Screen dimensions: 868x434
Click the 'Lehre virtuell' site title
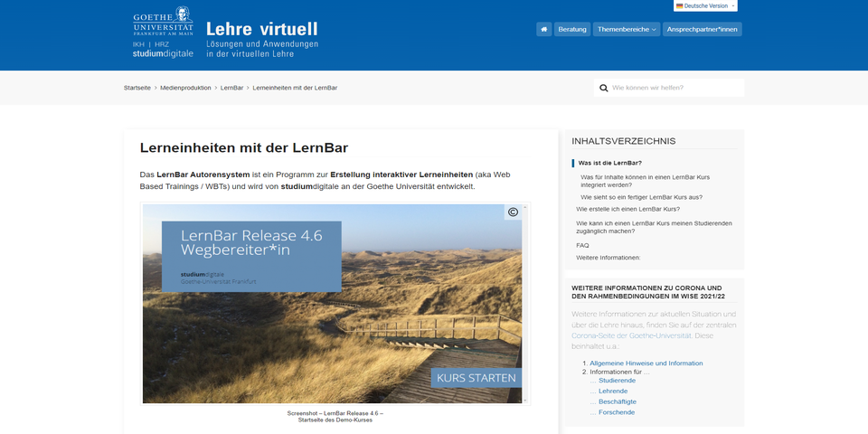pyautogui.click(x=262, y=29)
